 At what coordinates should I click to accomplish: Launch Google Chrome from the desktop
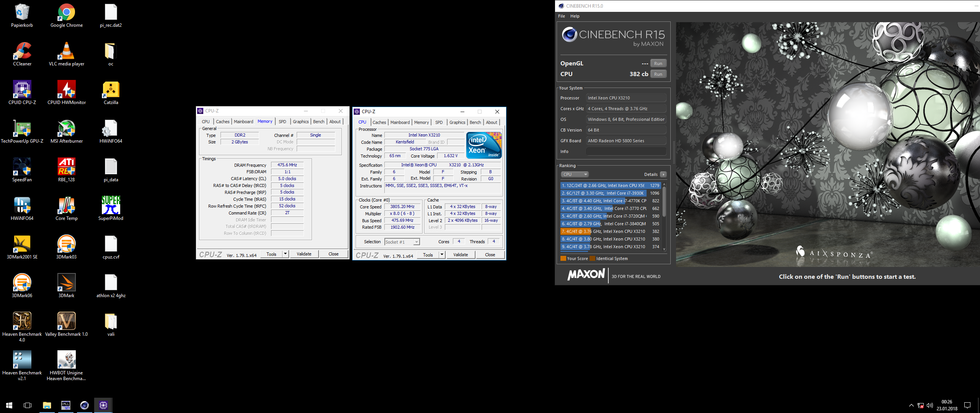(x=67, y=15)
